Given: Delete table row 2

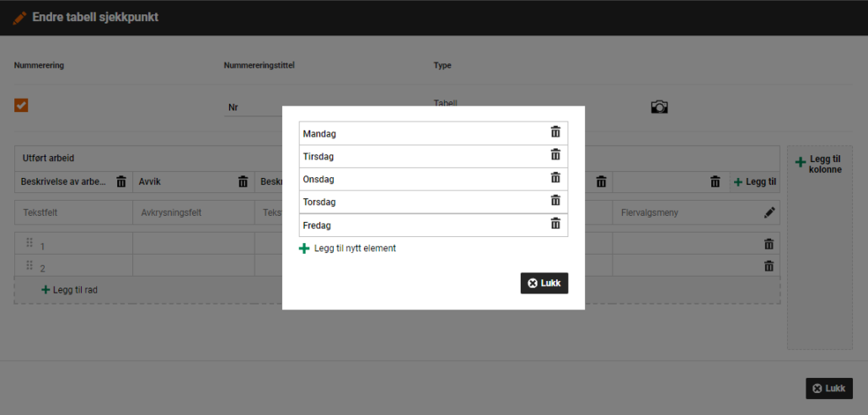Looking at the screenshot, I should coord(769,266).
